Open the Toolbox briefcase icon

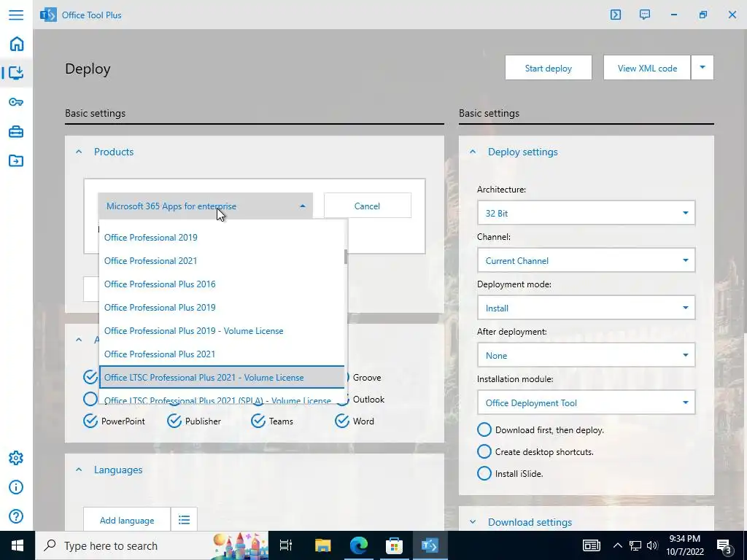pos(16,131)
